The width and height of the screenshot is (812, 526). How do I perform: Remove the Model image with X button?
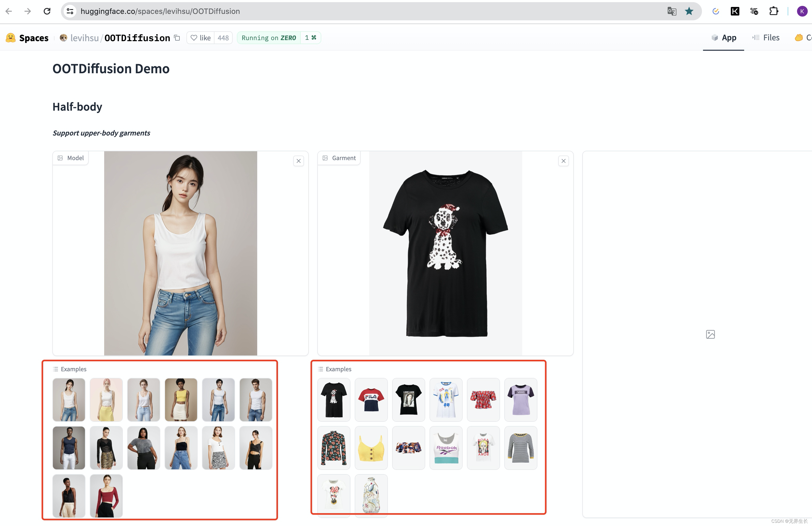(x=299, y=161)
